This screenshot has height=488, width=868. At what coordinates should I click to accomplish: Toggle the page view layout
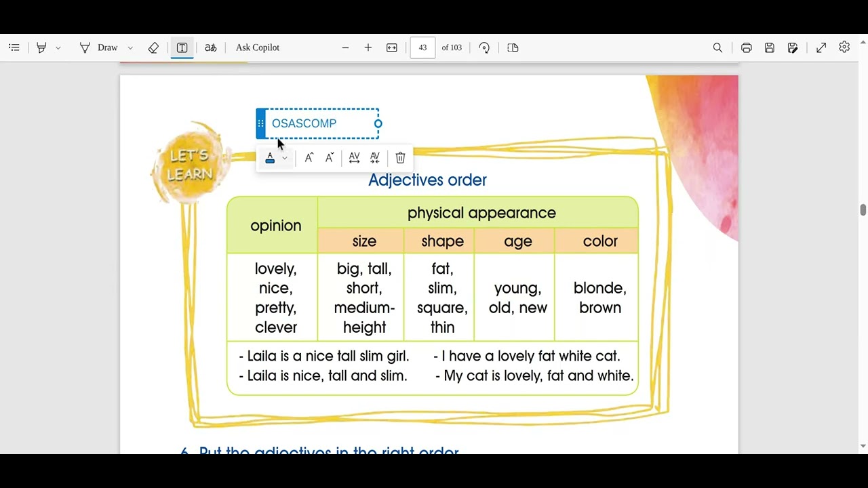(513, 47)
